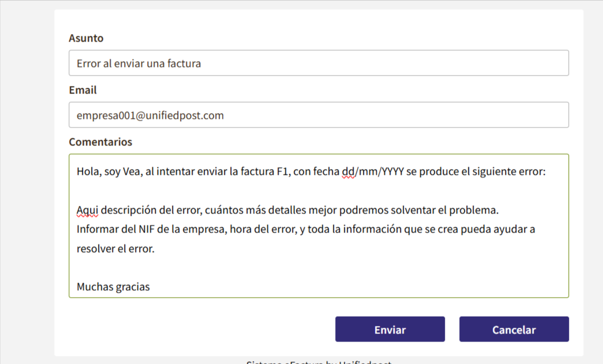Focus the Asunto input field
Screen dimensions: 603x364
pyautogui.click(x=319, y=63)
